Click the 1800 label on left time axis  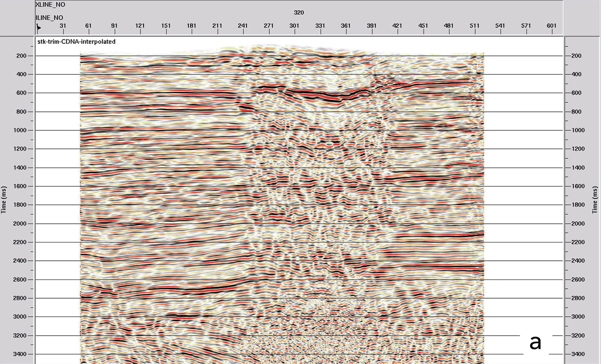tap(20, 205)
